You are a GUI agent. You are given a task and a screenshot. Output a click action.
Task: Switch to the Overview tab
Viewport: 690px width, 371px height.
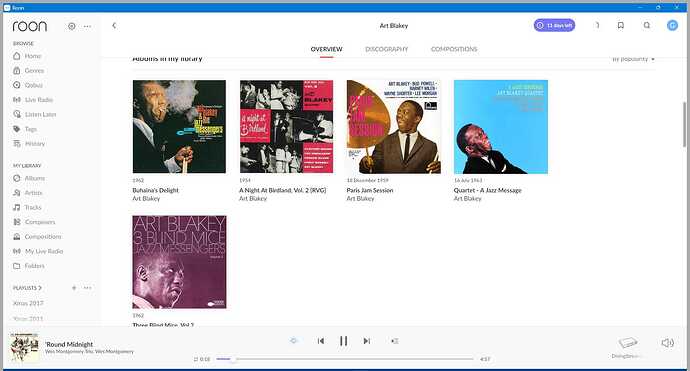[x=327, y=49]
